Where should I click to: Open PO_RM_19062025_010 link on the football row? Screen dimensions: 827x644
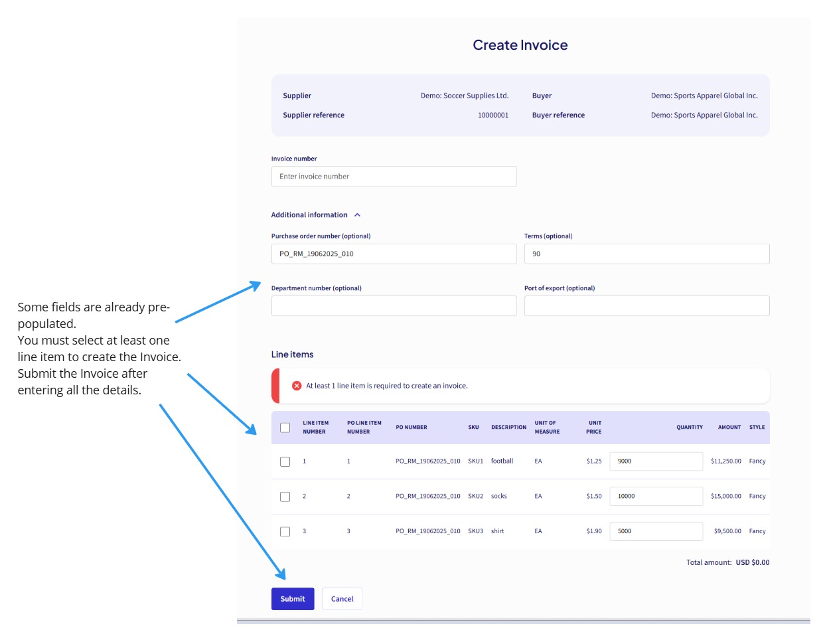[x=427, y=460]
